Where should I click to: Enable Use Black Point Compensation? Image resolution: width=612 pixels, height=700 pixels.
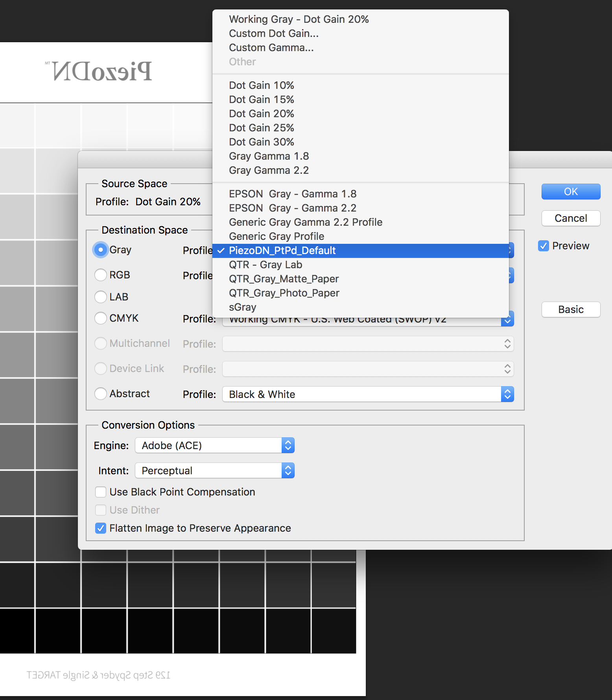(x=101, y=492)
